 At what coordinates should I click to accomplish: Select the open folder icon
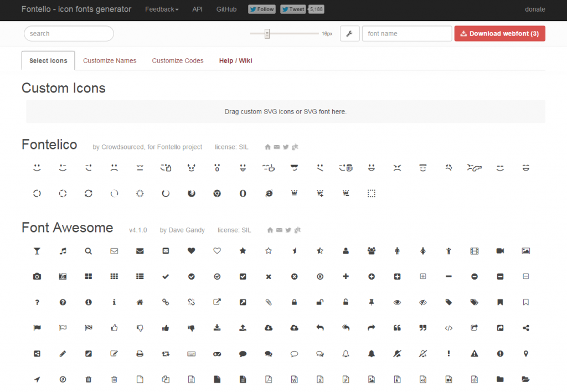[x=526, y=379]
